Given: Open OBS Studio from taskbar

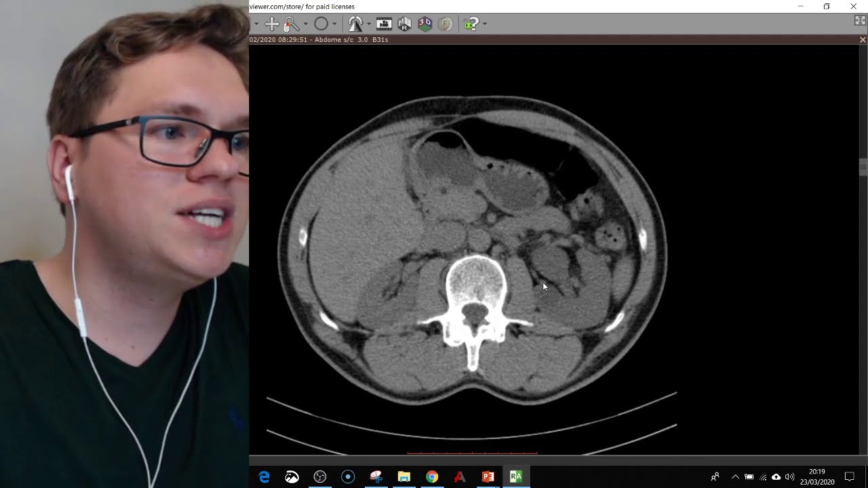Looking at the screenshot, I should (x=320, y=477).
